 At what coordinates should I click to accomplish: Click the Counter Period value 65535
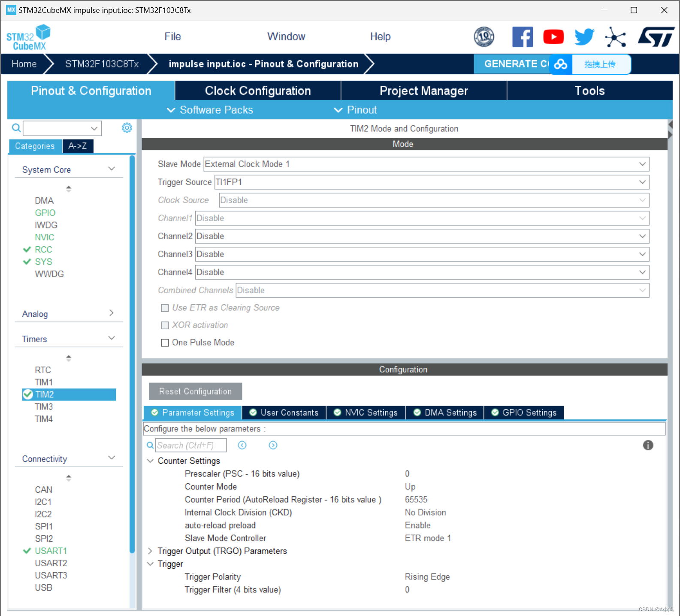416,499
